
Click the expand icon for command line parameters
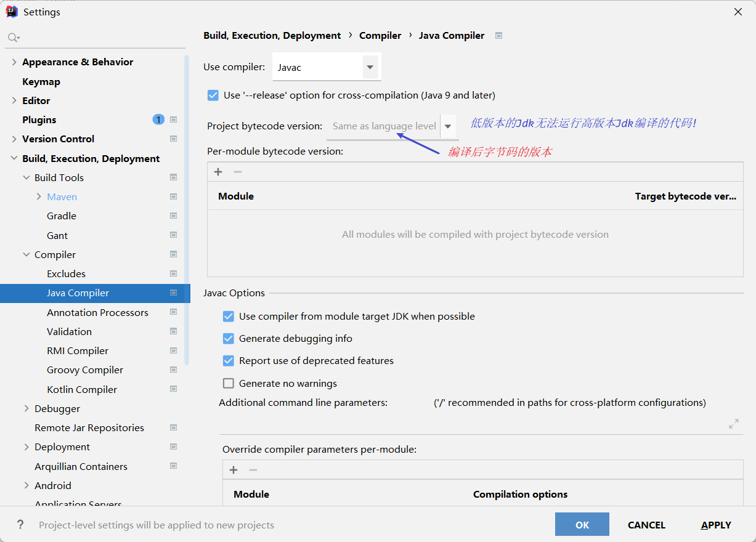(733, 424)
